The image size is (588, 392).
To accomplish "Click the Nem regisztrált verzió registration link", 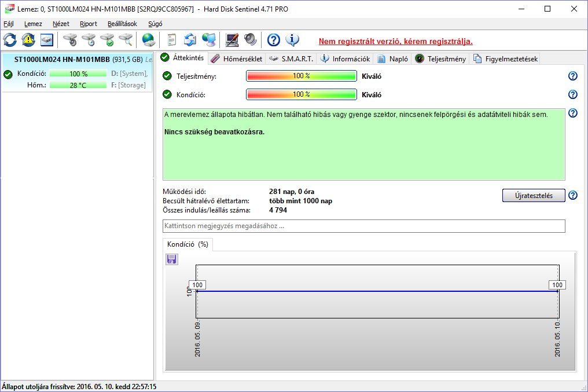I will (x=396, y=41).
